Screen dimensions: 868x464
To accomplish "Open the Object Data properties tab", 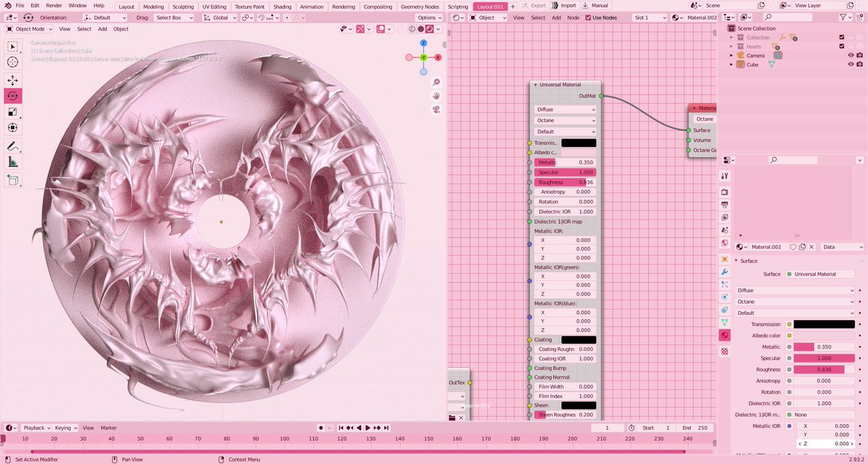I will pos(725,322).
